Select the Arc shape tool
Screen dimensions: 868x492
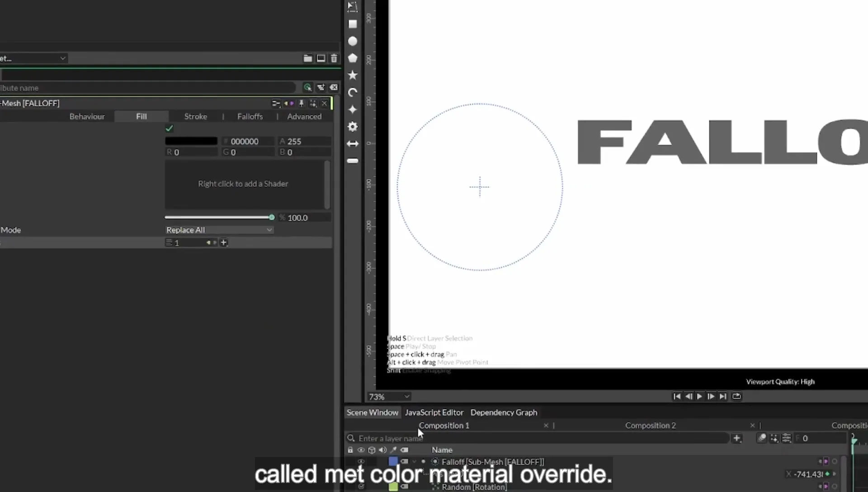[x=353, y=92]
